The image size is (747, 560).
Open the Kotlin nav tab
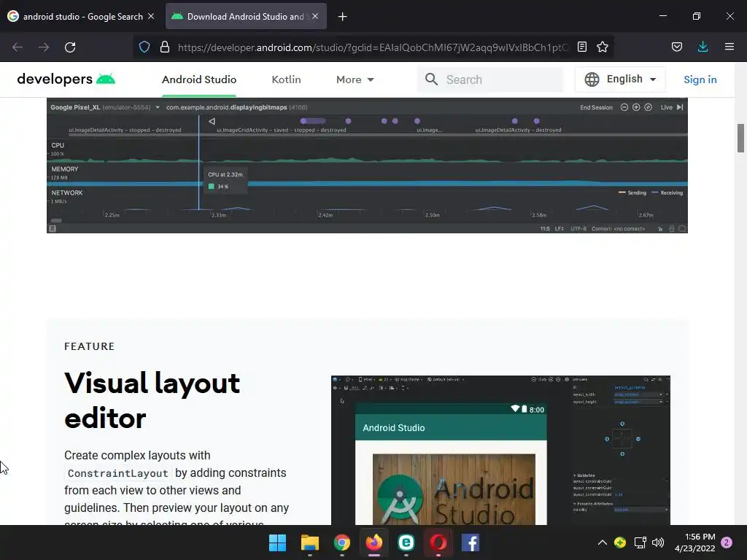click(x=286, y=79)
